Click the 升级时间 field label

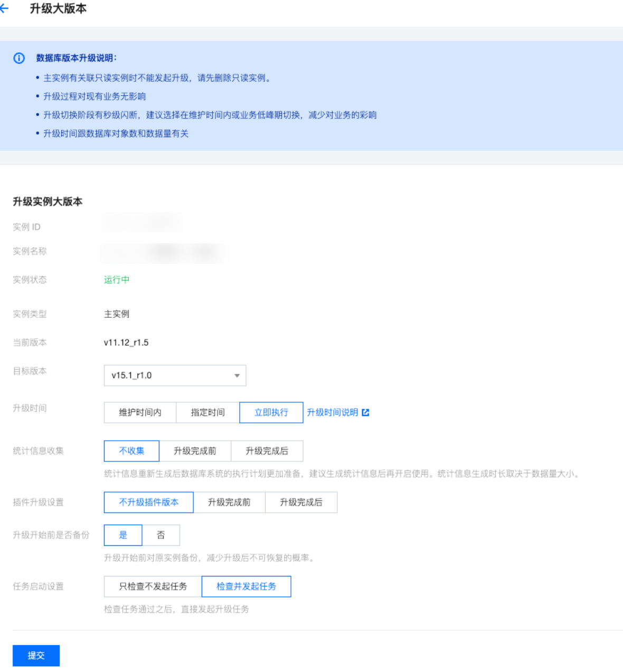click(30, 408)
